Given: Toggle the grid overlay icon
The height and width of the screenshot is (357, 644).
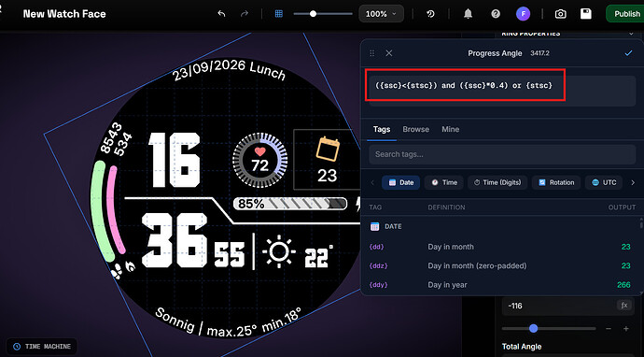Looking at the screenshot, I should 279,14.
